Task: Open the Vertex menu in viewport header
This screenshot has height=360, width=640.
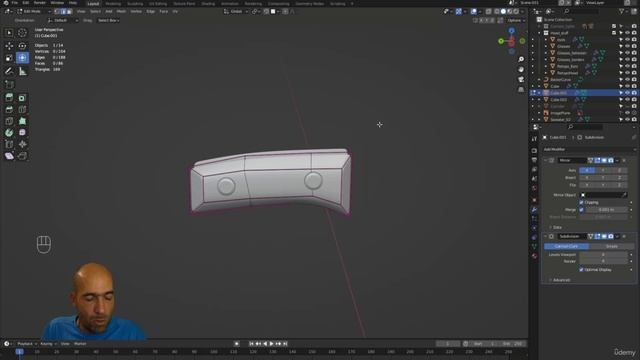Action: pos(136,11)
